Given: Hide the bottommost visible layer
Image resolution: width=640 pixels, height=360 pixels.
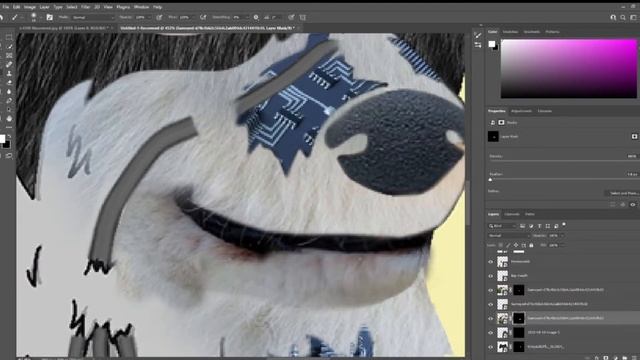Looking at the screenshot, I should 491,347.
